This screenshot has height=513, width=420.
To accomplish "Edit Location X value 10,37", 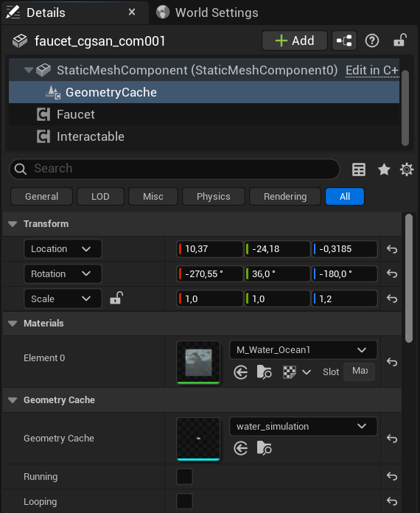I will tap(210, 249).
